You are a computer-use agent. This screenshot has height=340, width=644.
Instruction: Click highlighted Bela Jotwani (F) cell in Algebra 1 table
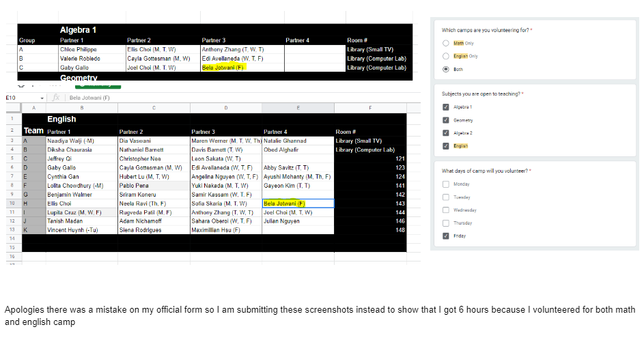pyautogui.click(x=242, y=68)
